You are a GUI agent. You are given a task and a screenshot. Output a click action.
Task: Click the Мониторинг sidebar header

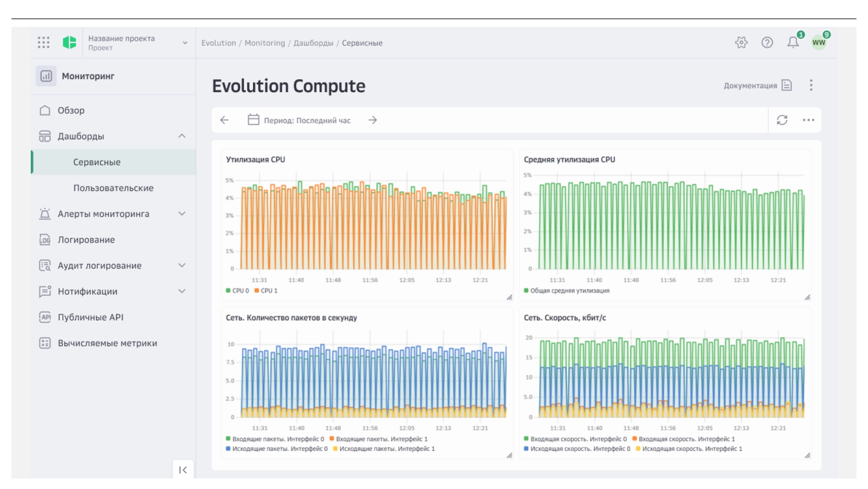[113, 76]
